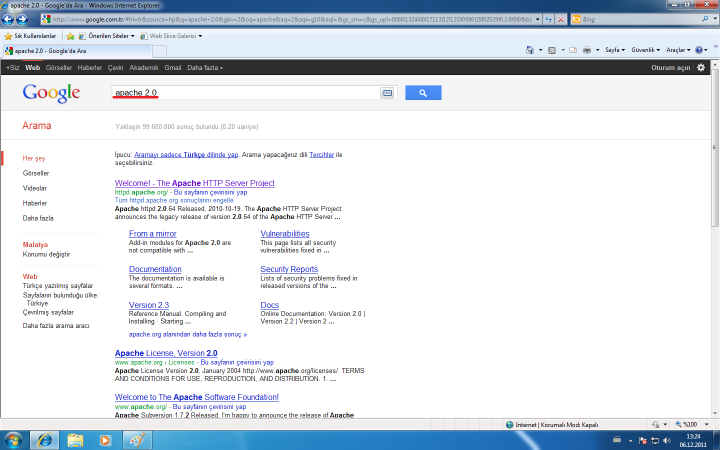Screen dimensions: 720x450
Task: Click the search field containing apache 2.0
Action: click(x=245, y=93)
